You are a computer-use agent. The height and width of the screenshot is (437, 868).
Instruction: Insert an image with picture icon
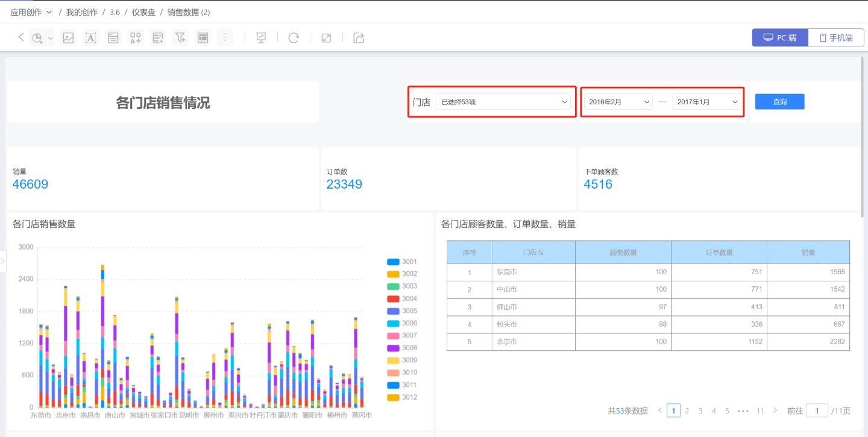[69, 38]
